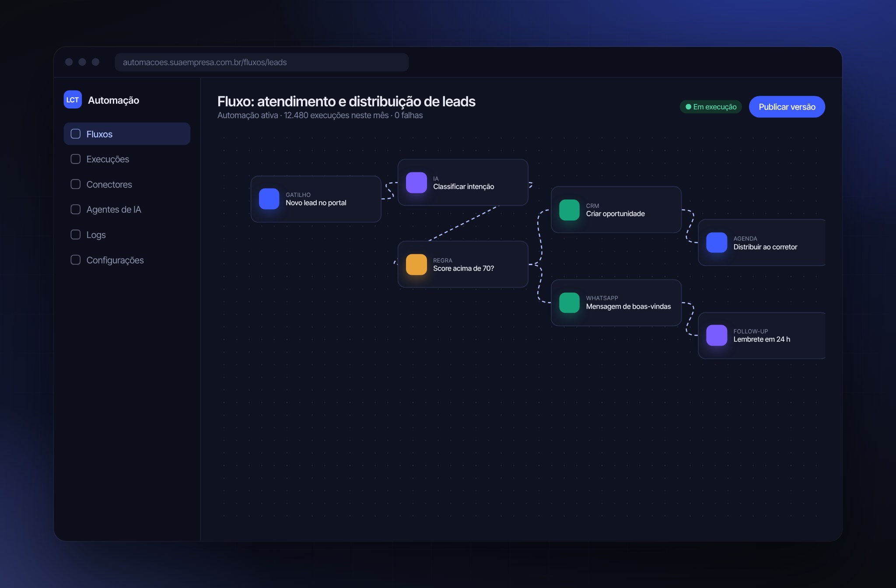The width and height of the screenshot is (896, 588).
Task: Open Agentes de IA page
Action: [x=127, y=210]
